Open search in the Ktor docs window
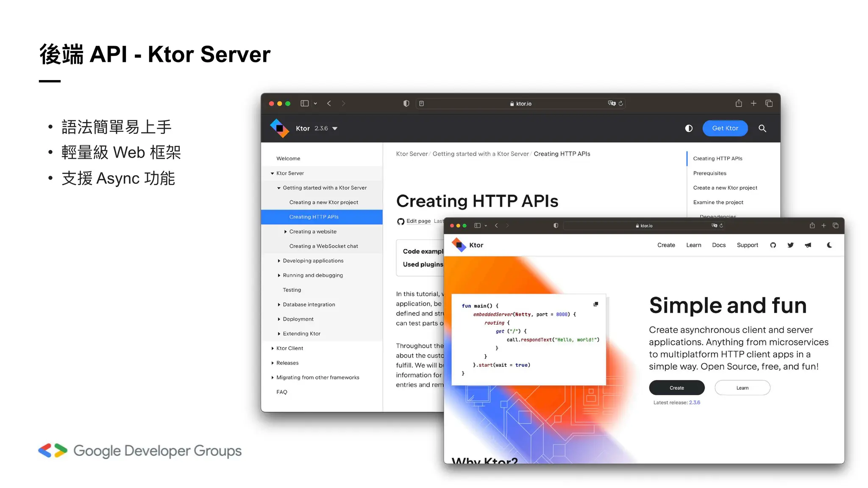This screenshot has height=488, width=868. pyautogui.click(x=762, y=128)
